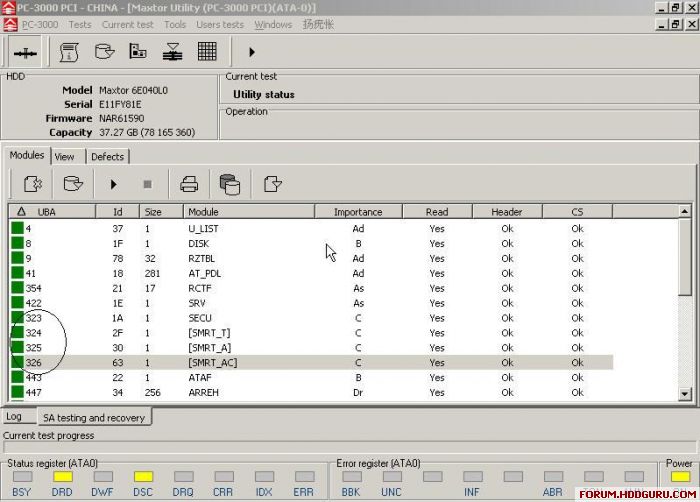Sort by the CS column header
Screen dimensions: 700x502
click(577, 212)
